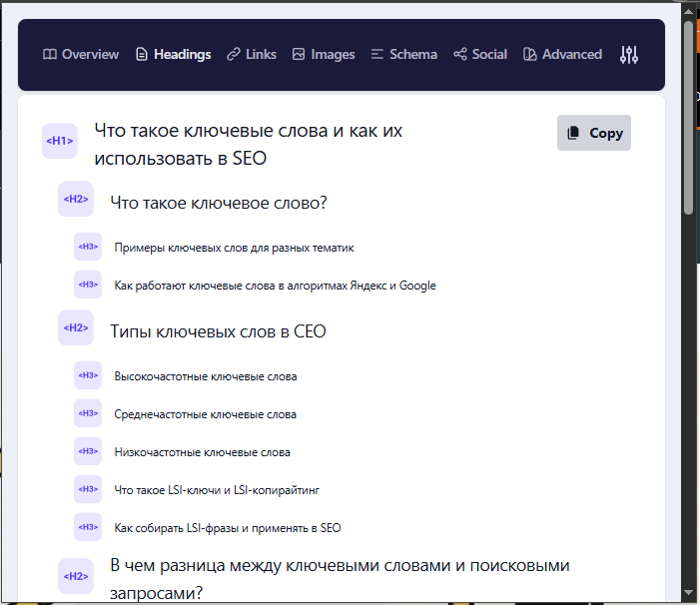The image size is (700, 605).
Task: Select heading 'Примеры ключевых слов для разных тематик'
Action: point(234,248)
